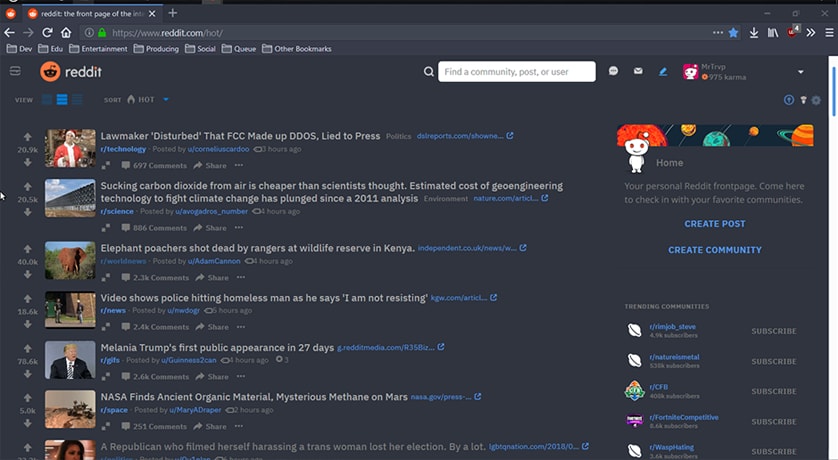The height and width of the screenshot is (460, 838).
Task: Open a new browser tab
Action: tap(172, 13)
